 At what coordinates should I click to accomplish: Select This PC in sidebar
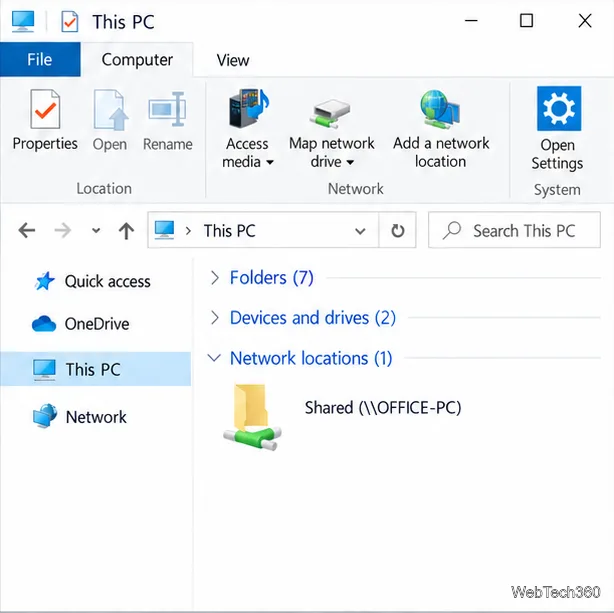pos(96,369)
